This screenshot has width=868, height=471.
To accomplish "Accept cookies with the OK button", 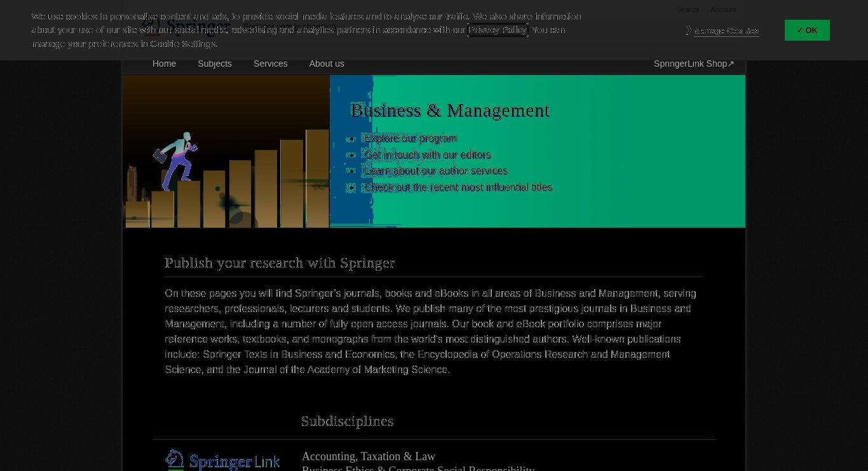I will 807,30.
